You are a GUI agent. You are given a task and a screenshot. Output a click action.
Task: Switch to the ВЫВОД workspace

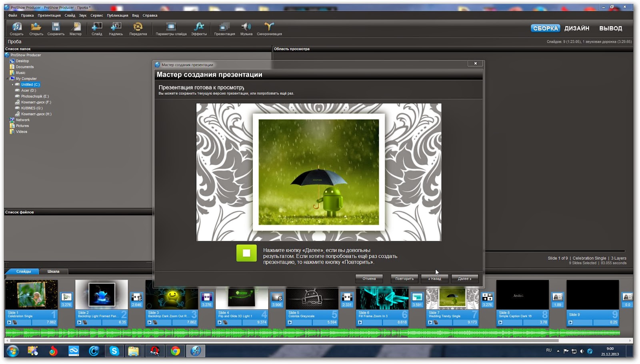610,28
